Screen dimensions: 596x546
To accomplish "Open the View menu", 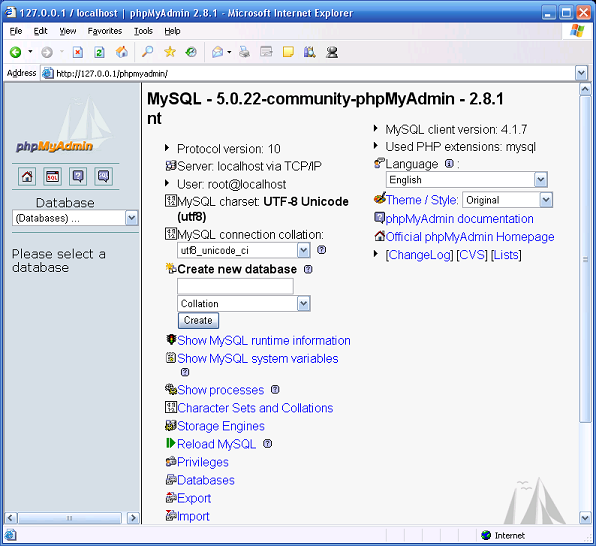I will tap(68, 31).
